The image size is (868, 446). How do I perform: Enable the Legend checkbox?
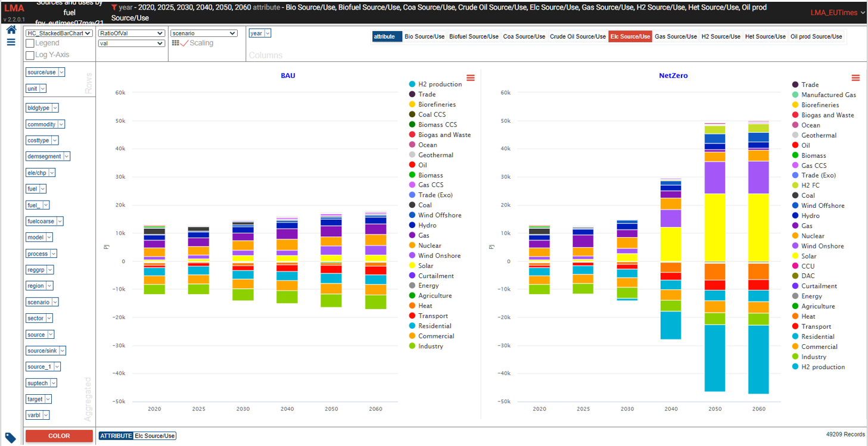[30, 43]
